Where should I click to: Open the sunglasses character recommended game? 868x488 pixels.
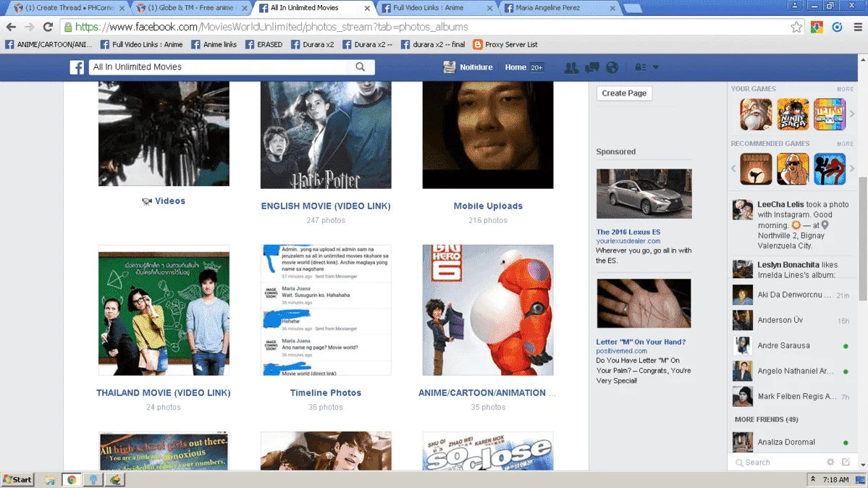793,169
